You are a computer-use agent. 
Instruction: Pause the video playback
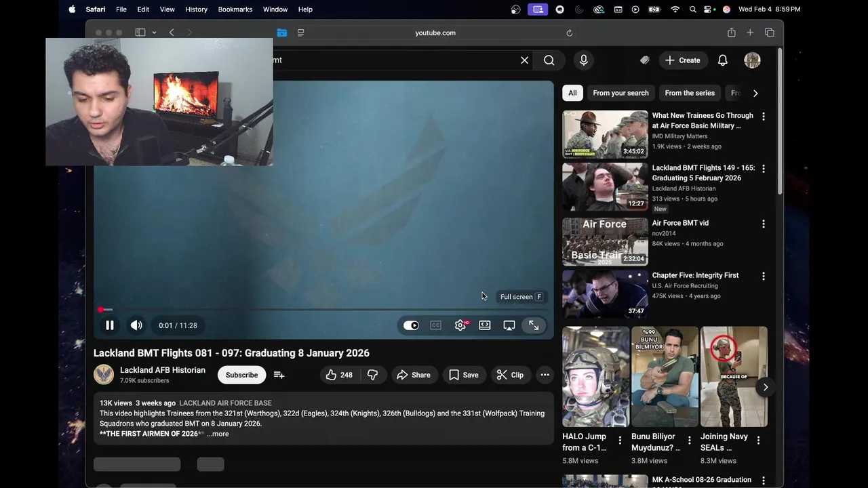(x=109, y=325)
